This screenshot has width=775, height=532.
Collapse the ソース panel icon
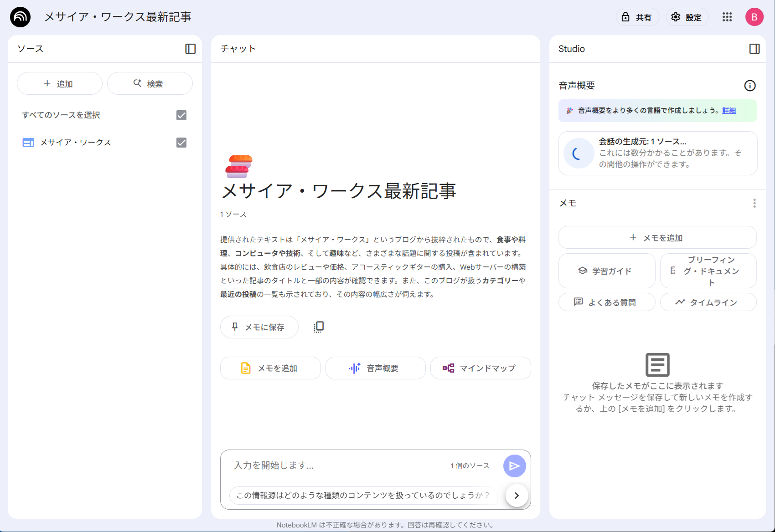(x=191, y=49)
